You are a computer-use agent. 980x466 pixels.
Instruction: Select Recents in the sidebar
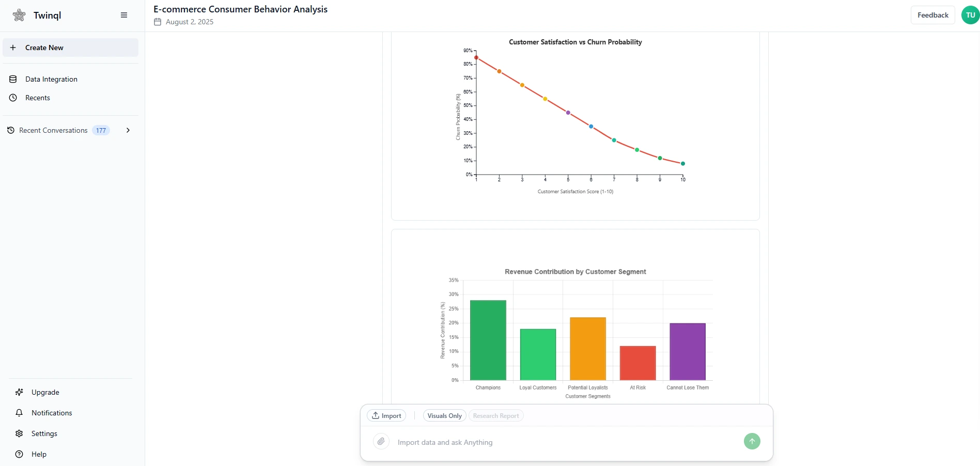(37, 97)
